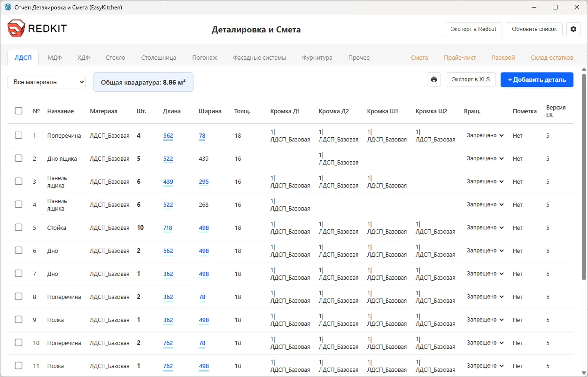Open the Склад остатков section
Screen dimensions: 588x377
[x=552, y=57]
